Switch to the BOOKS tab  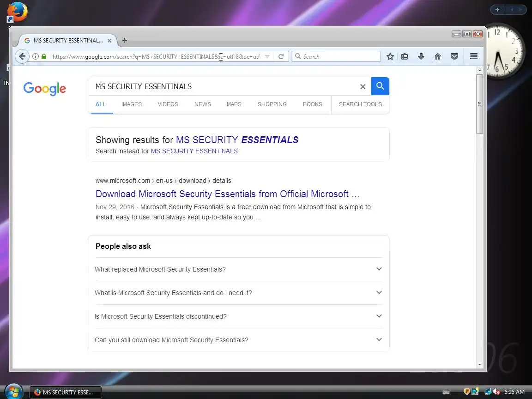pos(313,104)
